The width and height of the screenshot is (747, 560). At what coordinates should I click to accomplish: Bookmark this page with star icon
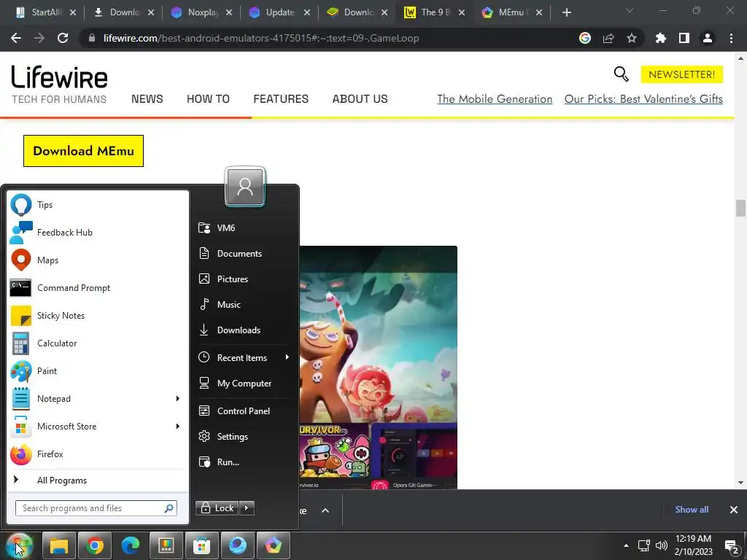point(632,38)
